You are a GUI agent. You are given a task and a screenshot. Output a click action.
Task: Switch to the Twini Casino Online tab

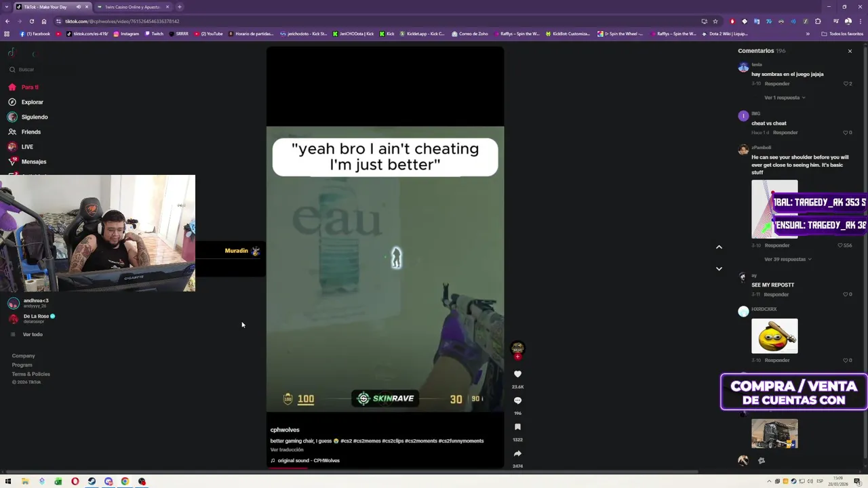132,7
